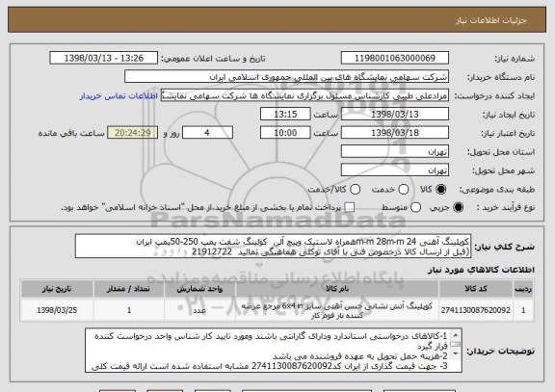
Task: Click the کد کالا column header
Action: [476, 289]
